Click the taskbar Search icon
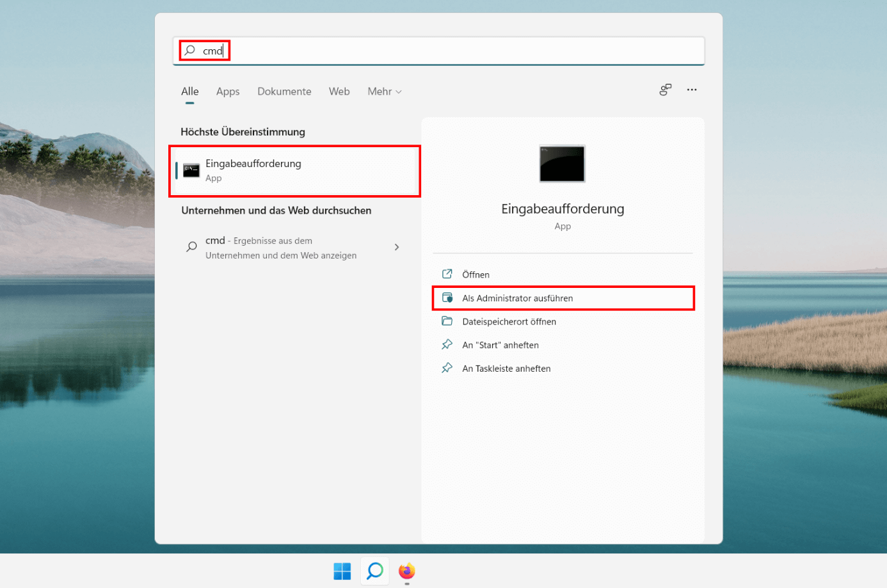887x588 pixels. (375, 571)
